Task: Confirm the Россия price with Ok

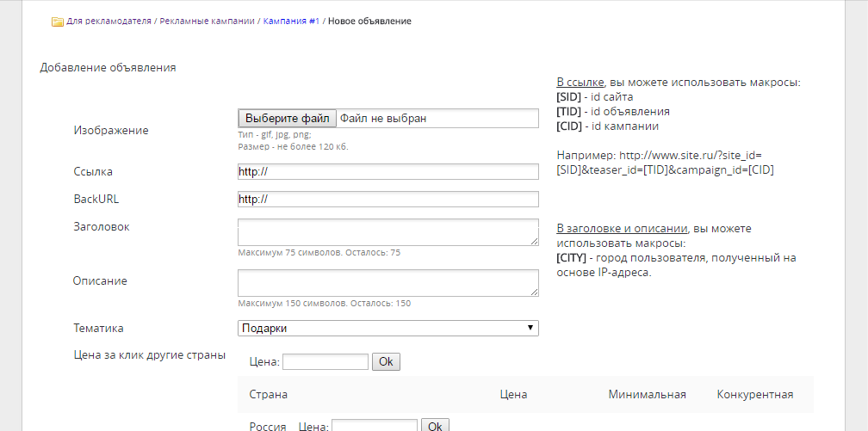Action: coord(435,426)
